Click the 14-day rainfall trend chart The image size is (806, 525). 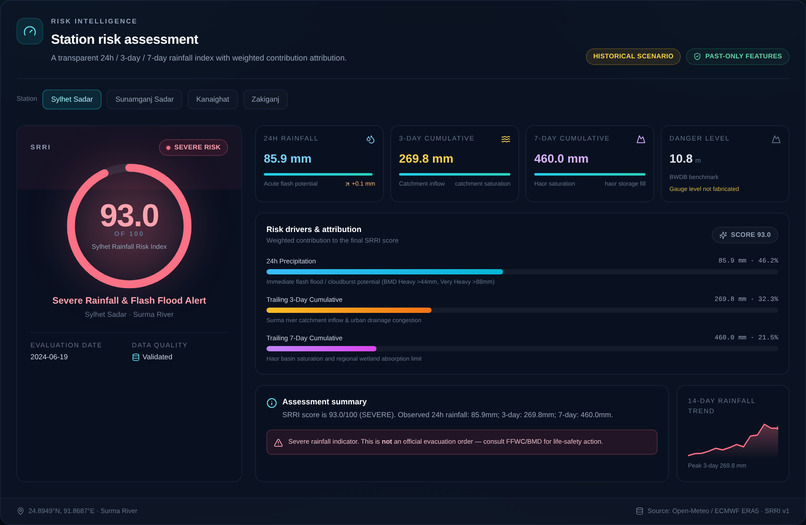click(733, 440)
